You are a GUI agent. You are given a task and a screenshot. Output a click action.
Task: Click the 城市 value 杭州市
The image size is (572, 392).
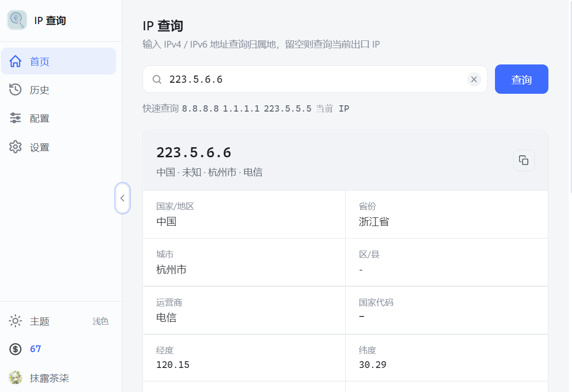click(x=171, y=270)
